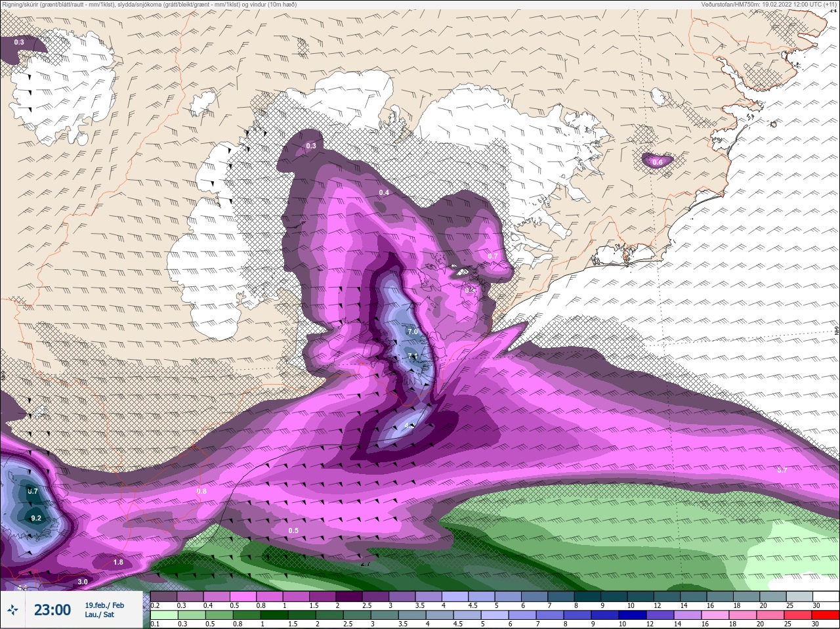
Task: Click the 1.8 precipitation value on map
Action: pyautogui.click(x=118, y=562)
